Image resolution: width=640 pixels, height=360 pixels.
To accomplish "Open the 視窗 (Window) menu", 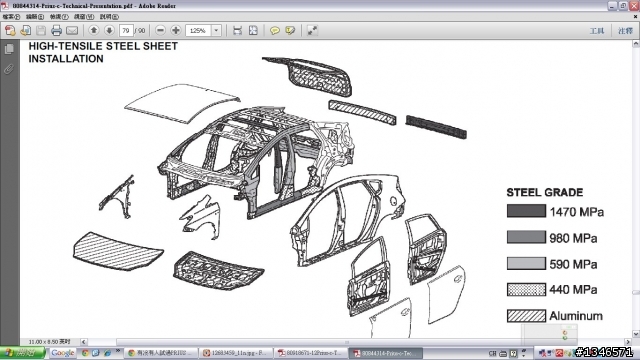I will pyautogui.click(x=84, y=17).
